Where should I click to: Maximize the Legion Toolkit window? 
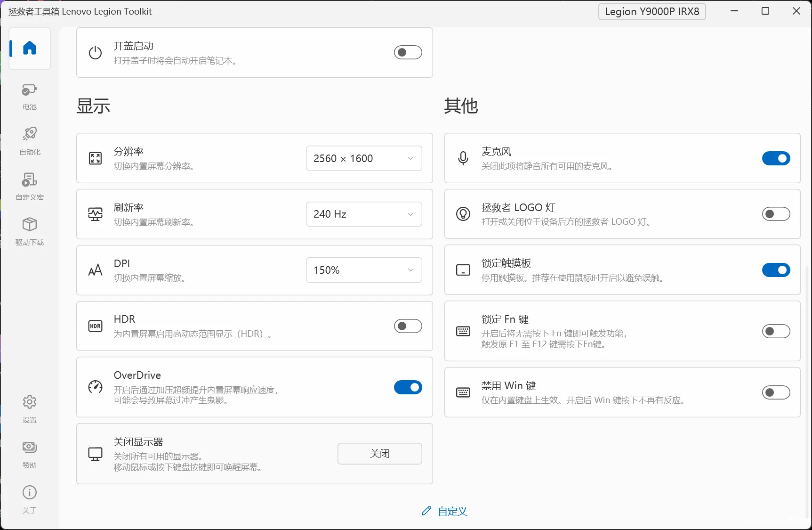tap(765, 11)
